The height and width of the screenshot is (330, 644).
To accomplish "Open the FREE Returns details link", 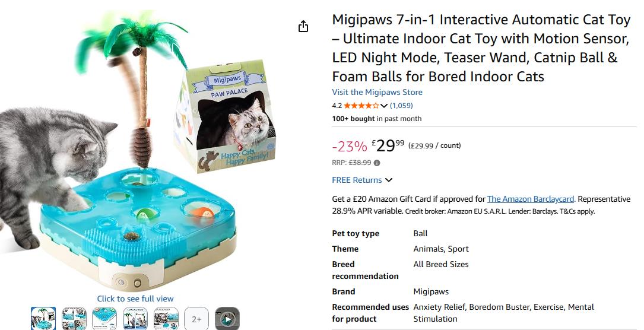I will coord(357,180).
